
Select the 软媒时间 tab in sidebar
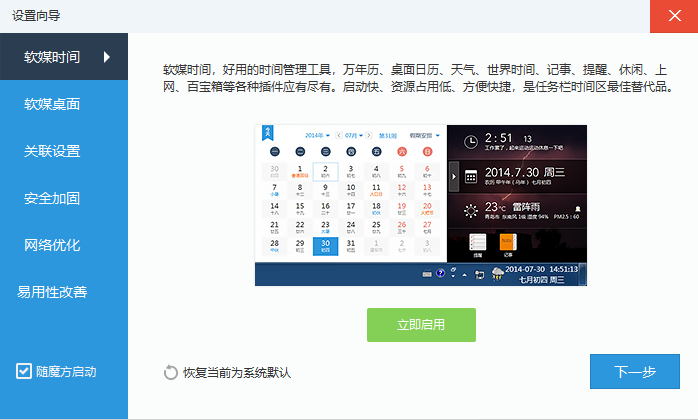pyautogui.click(x=64, y=57)
